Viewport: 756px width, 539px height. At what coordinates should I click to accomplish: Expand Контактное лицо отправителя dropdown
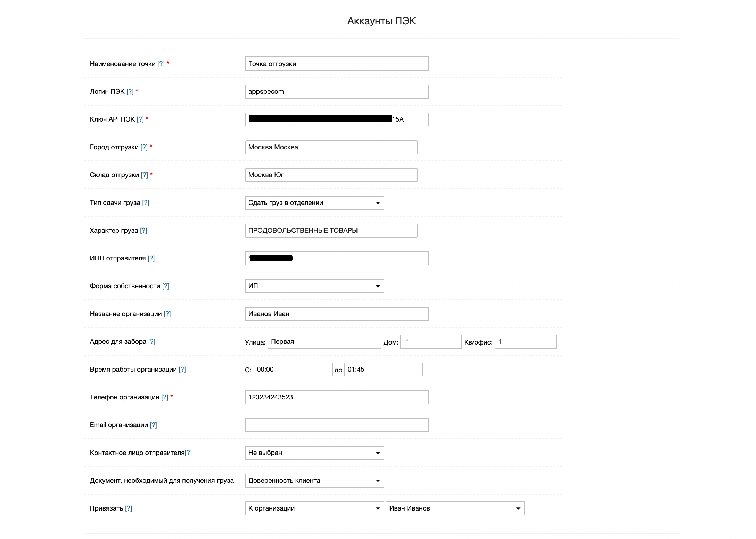click(314, 453)
